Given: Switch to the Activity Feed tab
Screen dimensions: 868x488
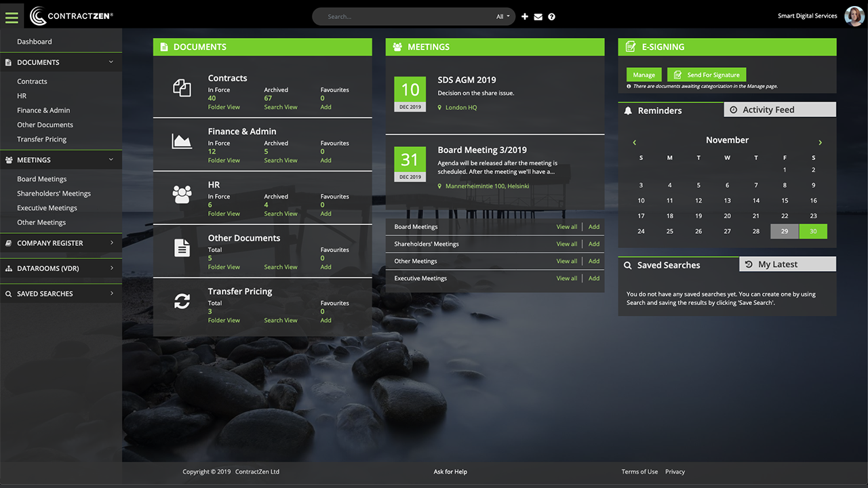Looking at the screenshot, I should (x=780, y=110).
